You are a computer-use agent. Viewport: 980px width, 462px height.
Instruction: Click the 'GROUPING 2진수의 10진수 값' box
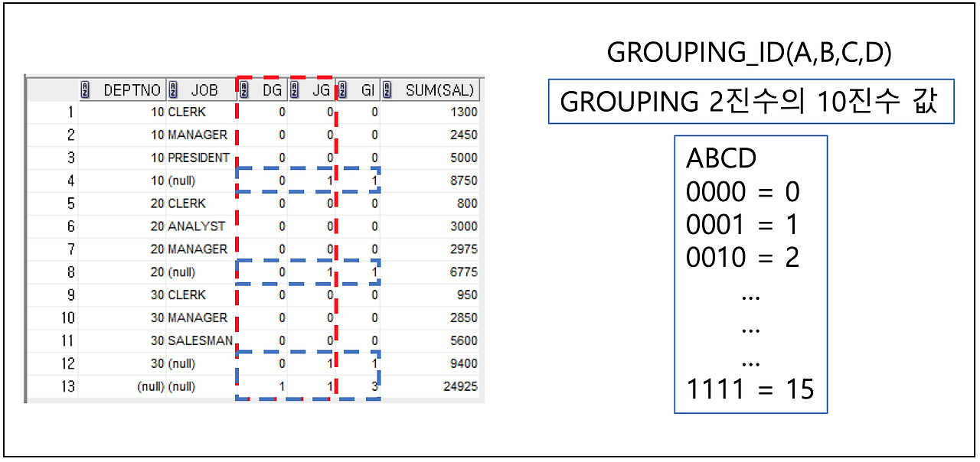(751, 101)
